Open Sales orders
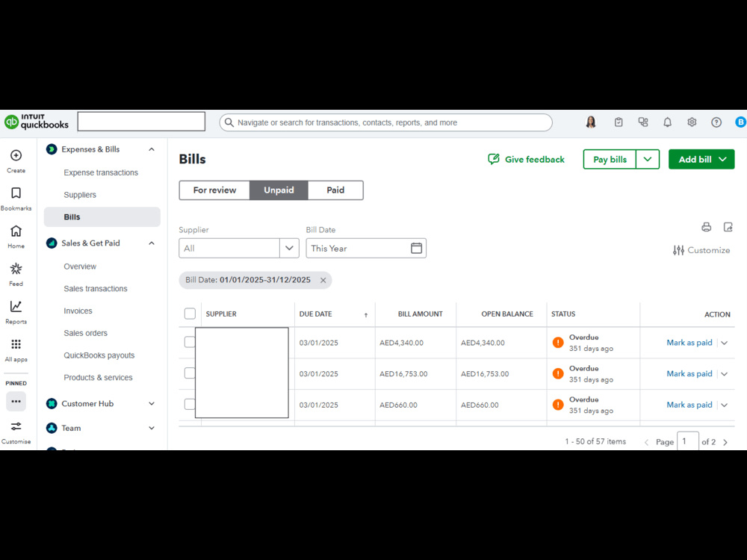The image size is (747, 560). pyautogui.click(x=86, y=333)
